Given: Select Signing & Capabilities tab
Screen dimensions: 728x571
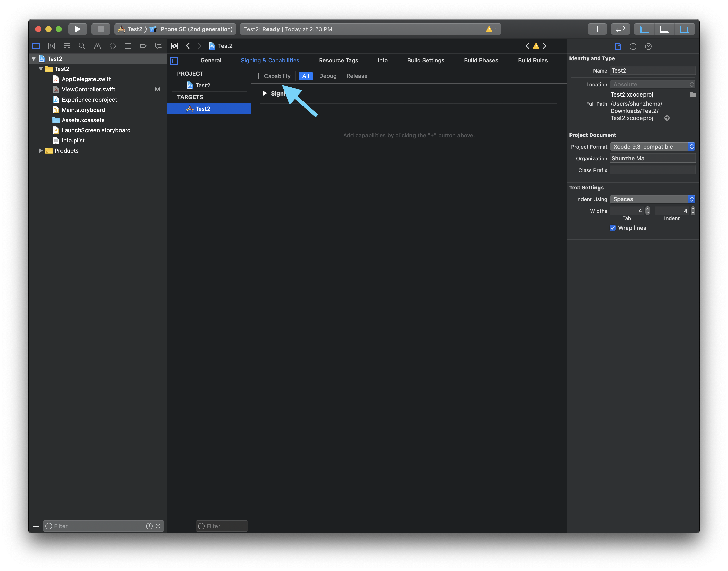Looking at the screenshot, I should click(270, 61).
